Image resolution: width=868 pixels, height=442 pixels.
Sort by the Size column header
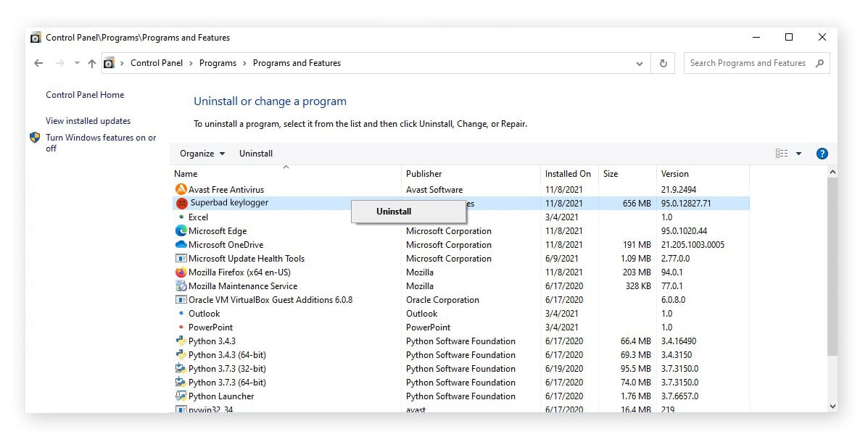click(x=627, y=174)
